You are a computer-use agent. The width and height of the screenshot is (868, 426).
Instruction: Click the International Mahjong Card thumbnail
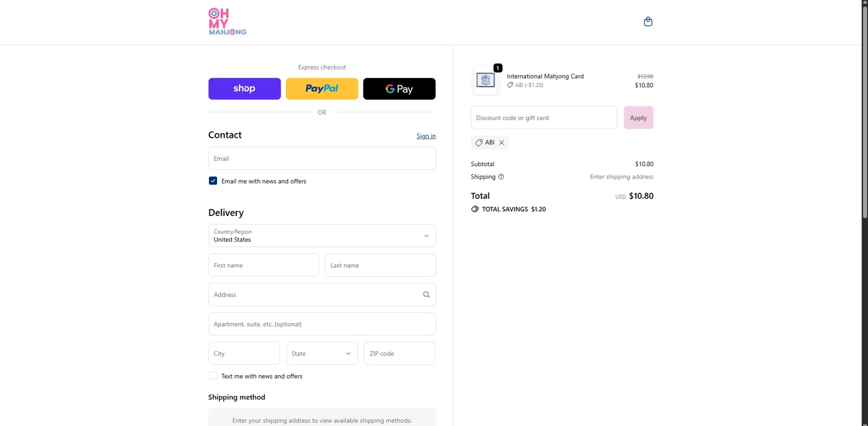(486, 80)
